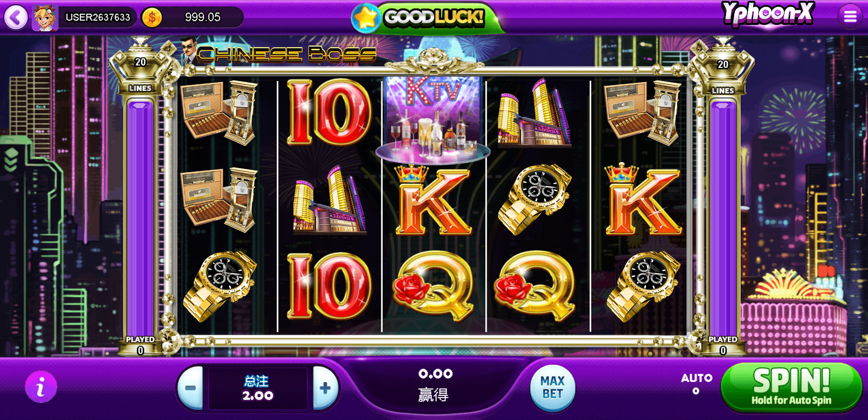
Task: Click the Chinese Boss title logo
Action: click(279, 52)
